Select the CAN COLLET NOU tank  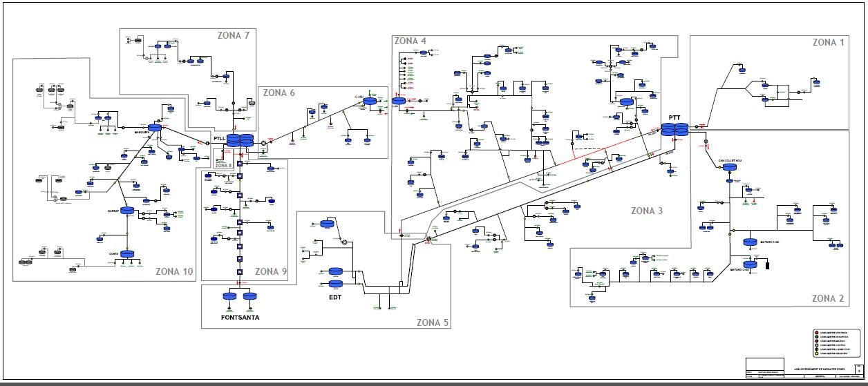(x=730, y=168)
